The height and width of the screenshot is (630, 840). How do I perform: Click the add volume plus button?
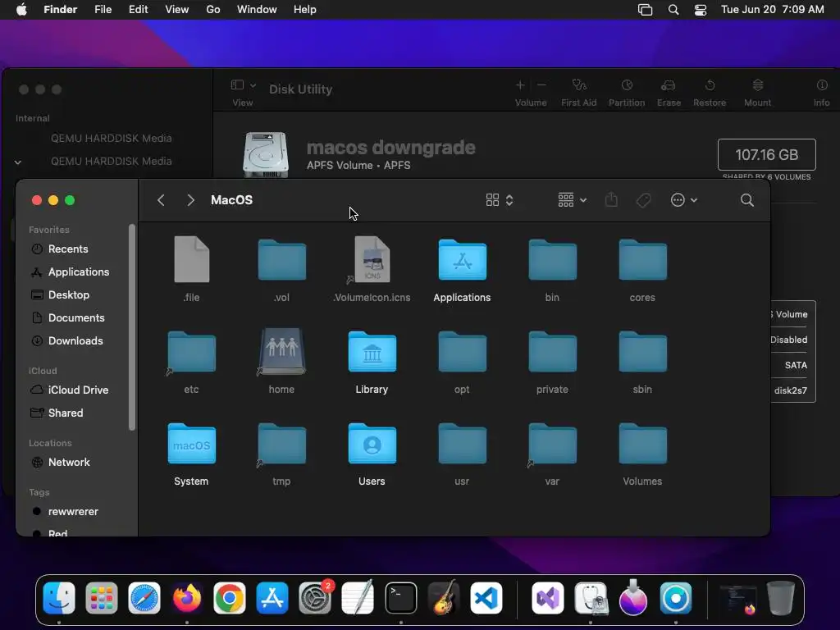point(520,85)
